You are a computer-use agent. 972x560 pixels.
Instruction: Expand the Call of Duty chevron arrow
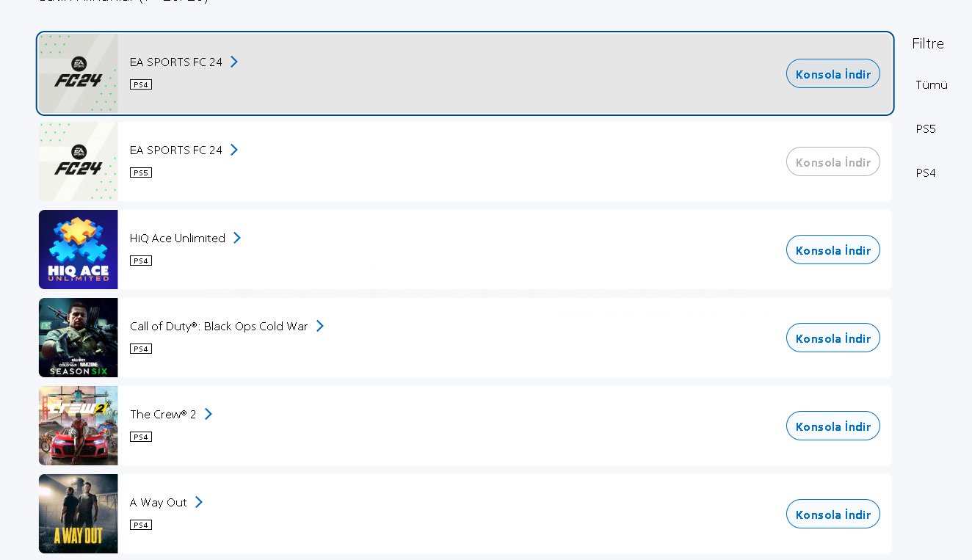(x=320, y=326)
